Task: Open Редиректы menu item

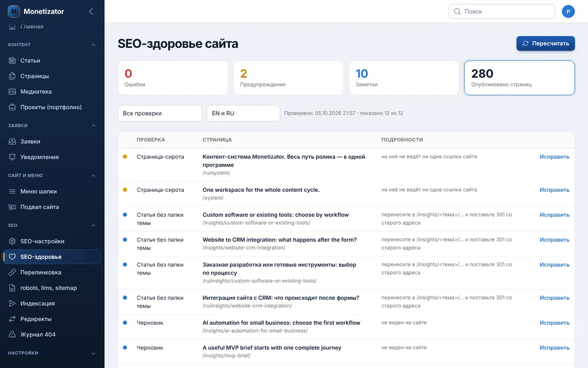Action: [x=52, y=319]
